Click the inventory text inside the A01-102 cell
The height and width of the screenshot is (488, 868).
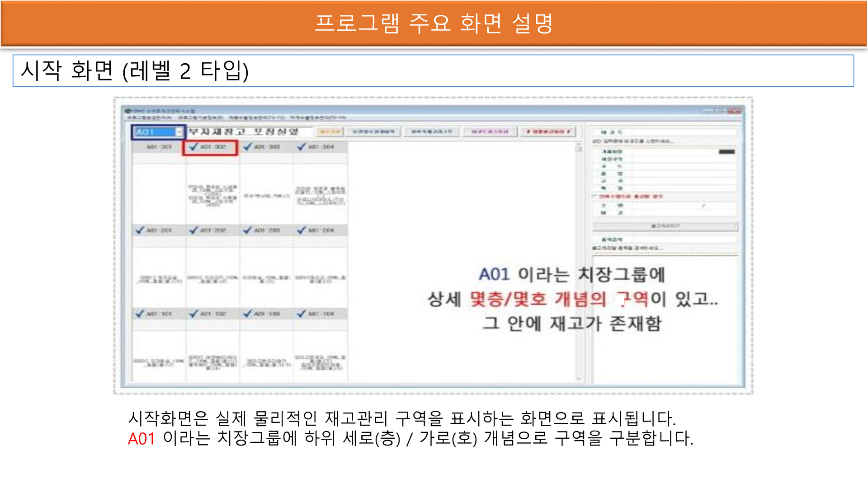click(212, 362)
